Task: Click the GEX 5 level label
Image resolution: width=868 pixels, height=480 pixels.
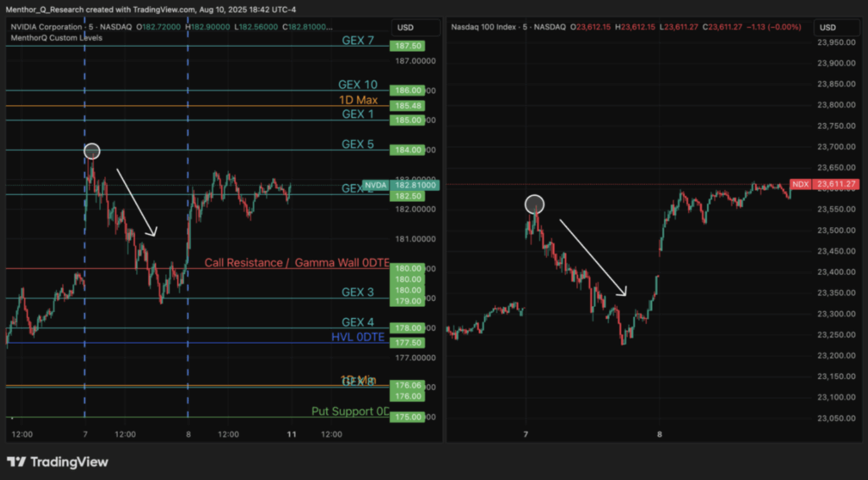Action: click(x=358, y=144)
